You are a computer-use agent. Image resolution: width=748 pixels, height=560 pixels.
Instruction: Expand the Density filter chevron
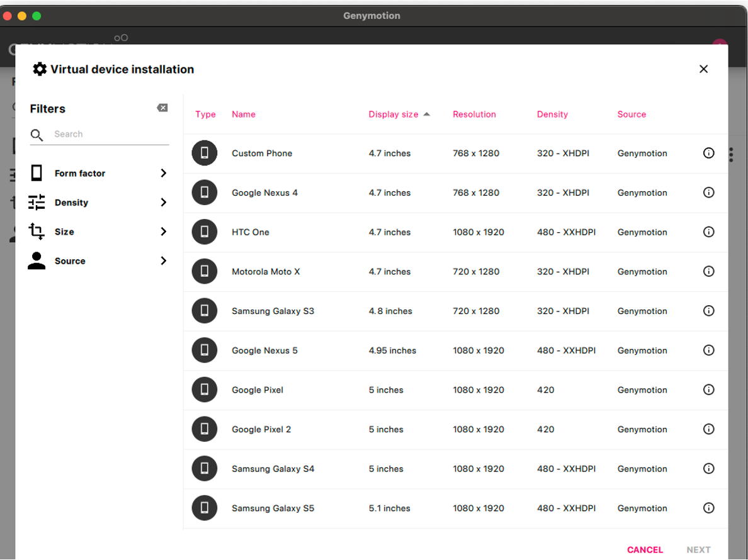tap(164, 203)
